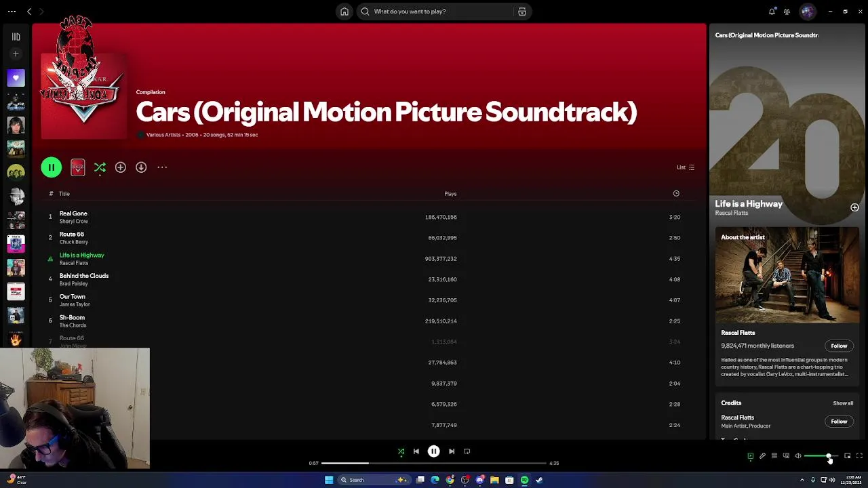Sort tracks by Plays column
The height and width of the screenshot is (488, 868).
tap(450, 194)
